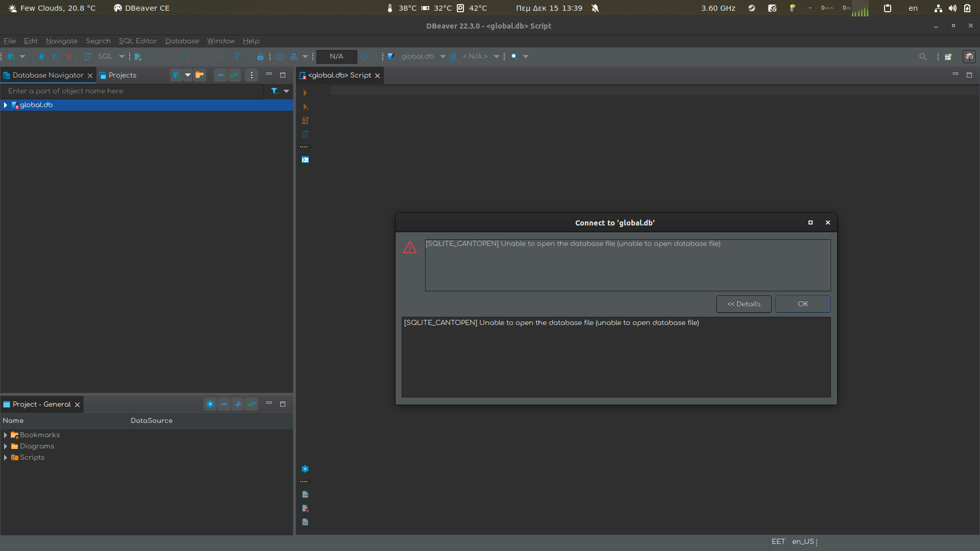Open dropdown next to network icon
This screenshot has height=551, width=980.
[x=305, y=57]
